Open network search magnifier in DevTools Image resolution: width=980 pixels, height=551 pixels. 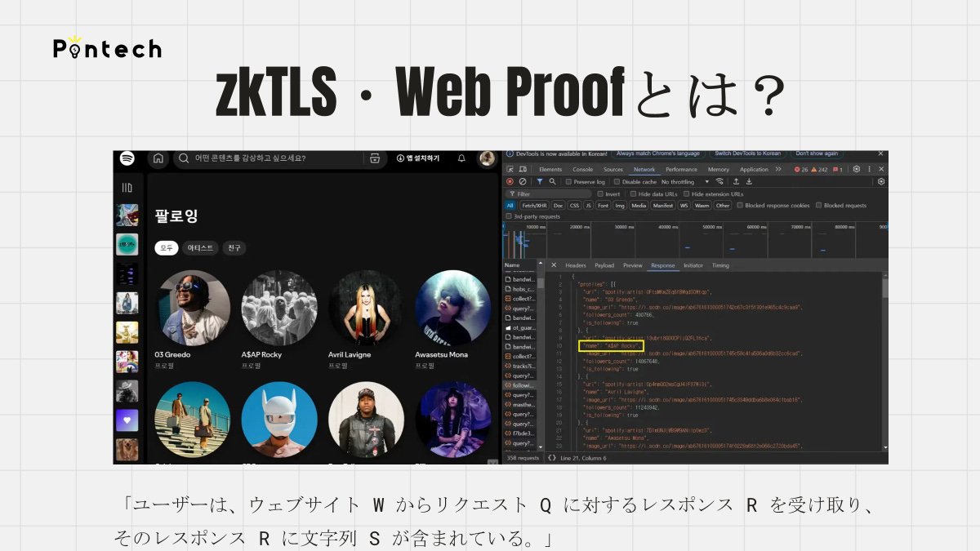tap(553, 181)
